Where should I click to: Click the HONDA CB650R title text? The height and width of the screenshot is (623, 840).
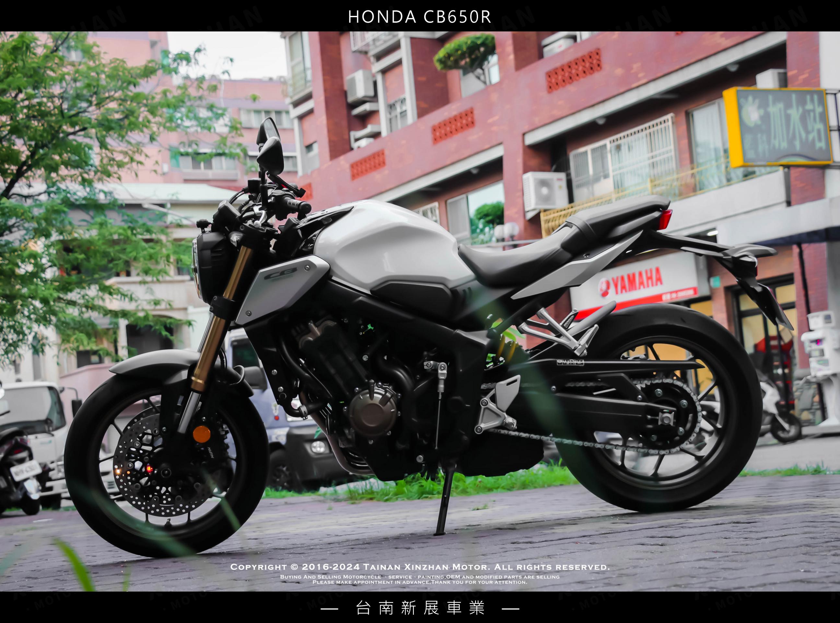click(420, 17)
